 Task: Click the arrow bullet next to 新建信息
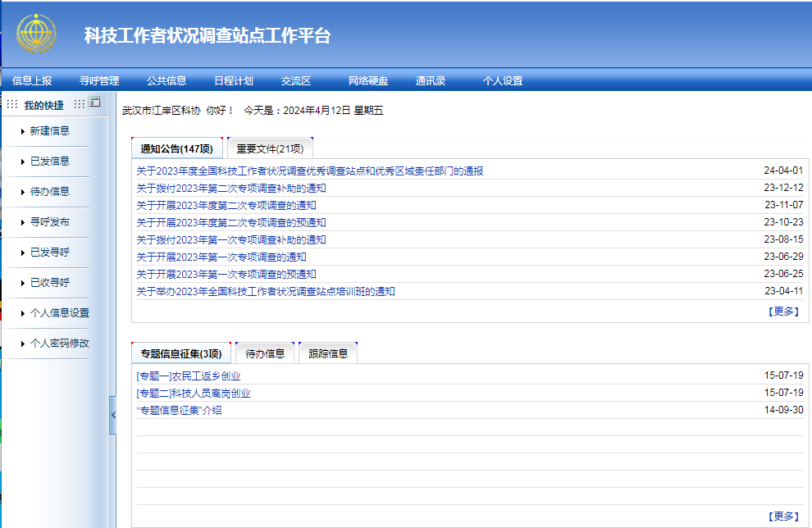pos(23,131)
